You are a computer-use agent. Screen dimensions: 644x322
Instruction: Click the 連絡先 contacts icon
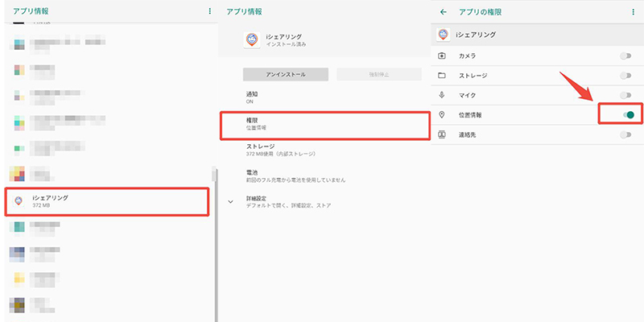[x=442, y=134]
